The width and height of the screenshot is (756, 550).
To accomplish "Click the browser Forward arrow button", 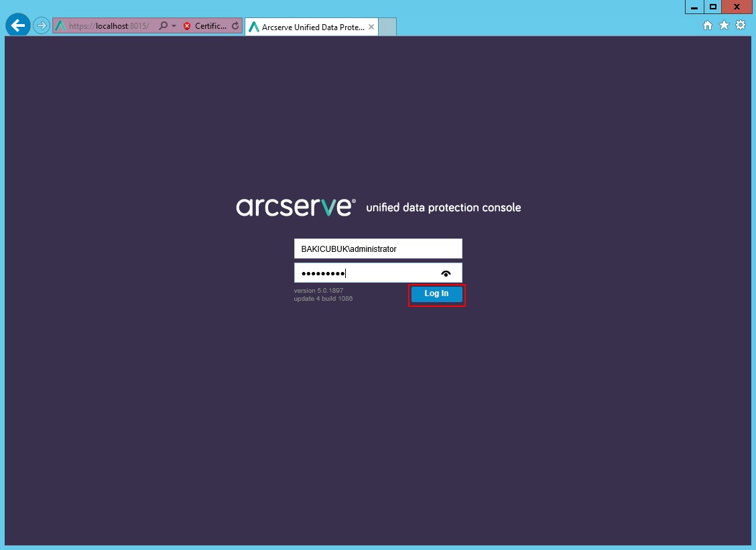I will [x=42, y=25].
